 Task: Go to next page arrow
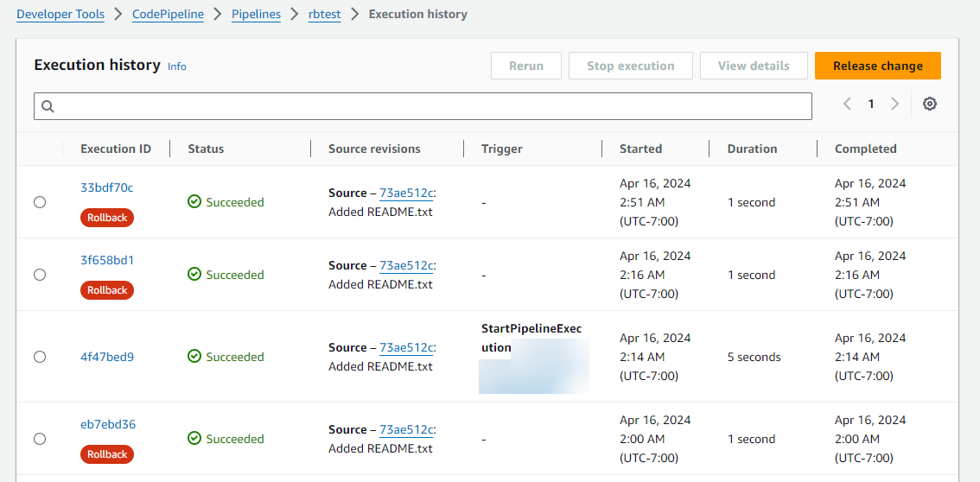tap(894, 104)
